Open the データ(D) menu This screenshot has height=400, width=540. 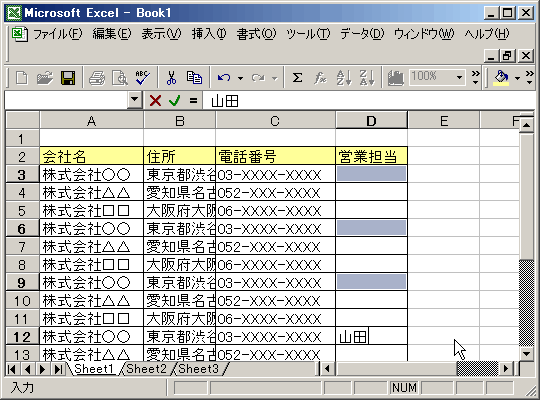362,34
